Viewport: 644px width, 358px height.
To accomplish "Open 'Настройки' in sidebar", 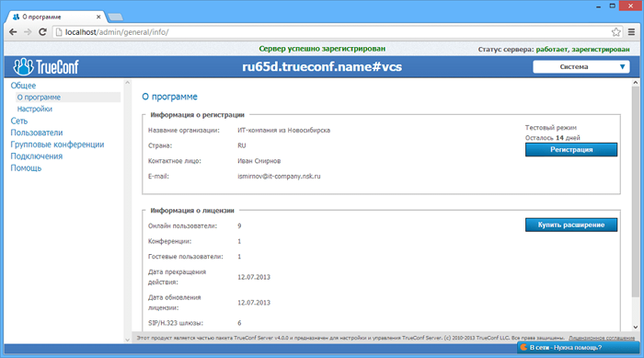I will 35,109.
